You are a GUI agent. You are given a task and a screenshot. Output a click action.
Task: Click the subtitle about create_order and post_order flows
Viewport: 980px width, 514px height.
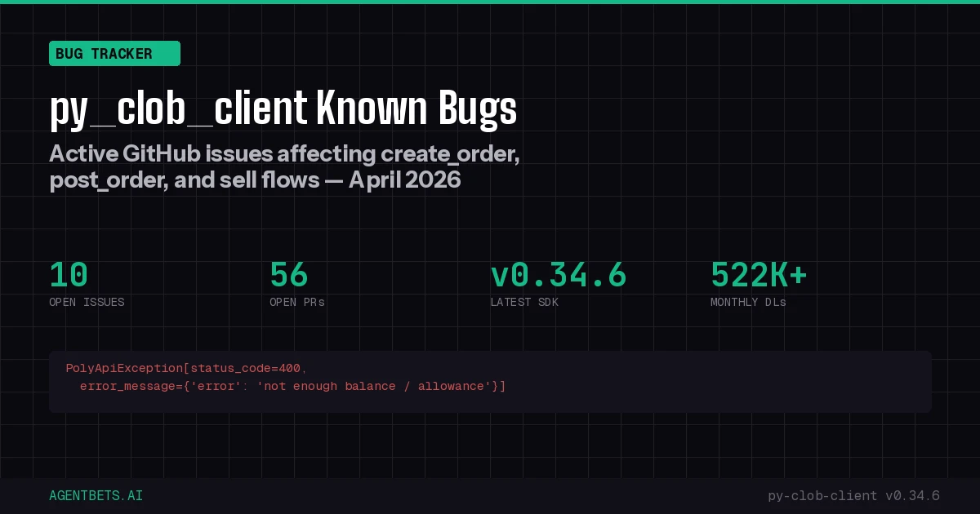[x=284, y=166]
